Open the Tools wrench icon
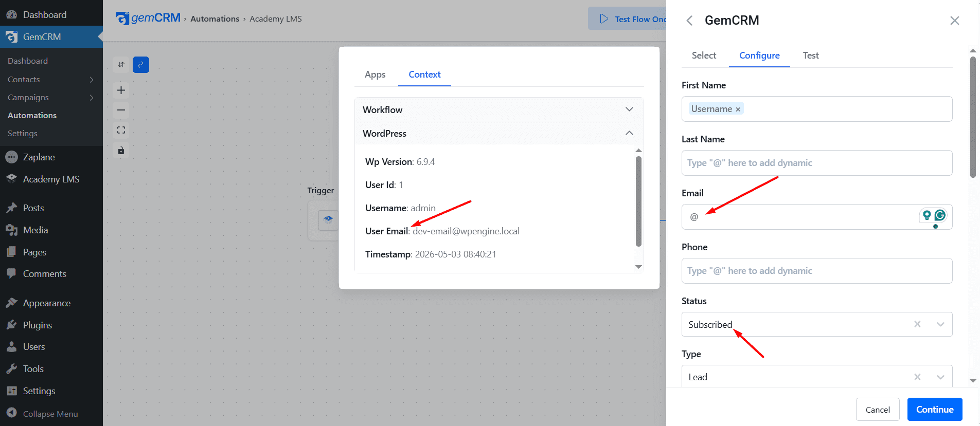The height and width of the screenshot is (426, 980). tap(11, 369)
